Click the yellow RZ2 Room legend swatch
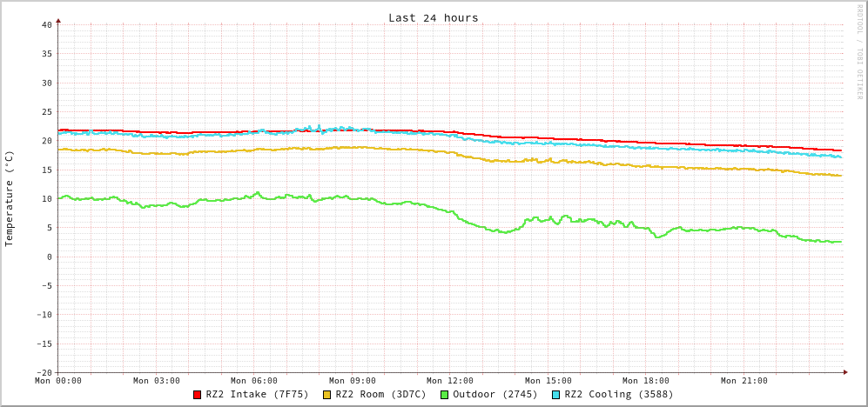The height and width of the screenshot is (407, 868). coord(326,395)
